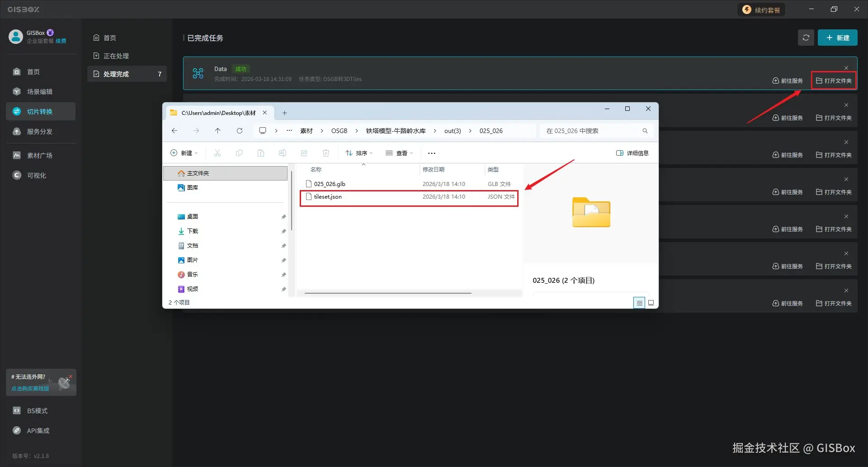This screenshot has width=868, height=467.
Task: Open the 查看 view dropdown
Action: tap(399, 153)
